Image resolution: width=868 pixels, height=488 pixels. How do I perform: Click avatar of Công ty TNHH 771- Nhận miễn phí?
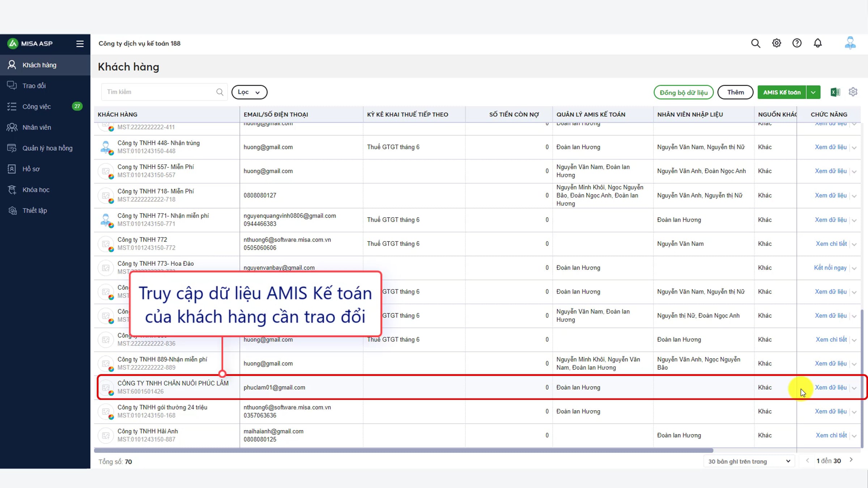click(106, 220)
